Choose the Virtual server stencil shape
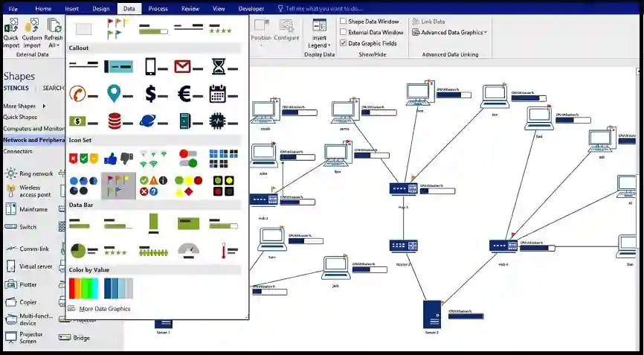This screenshot has width=644, height=355. pos(30,266)
